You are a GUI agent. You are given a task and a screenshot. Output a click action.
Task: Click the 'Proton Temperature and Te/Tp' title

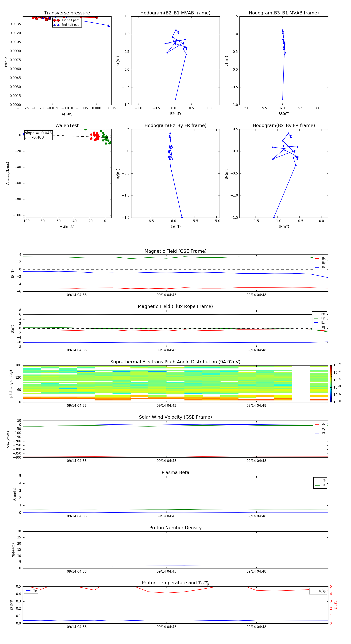(175, 583)
